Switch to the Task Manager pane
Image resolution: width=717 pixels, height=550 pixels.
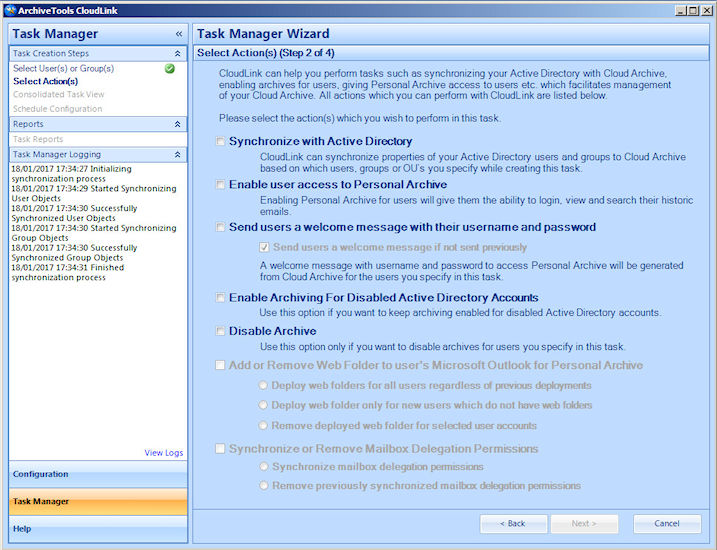[x=98, y=502]
